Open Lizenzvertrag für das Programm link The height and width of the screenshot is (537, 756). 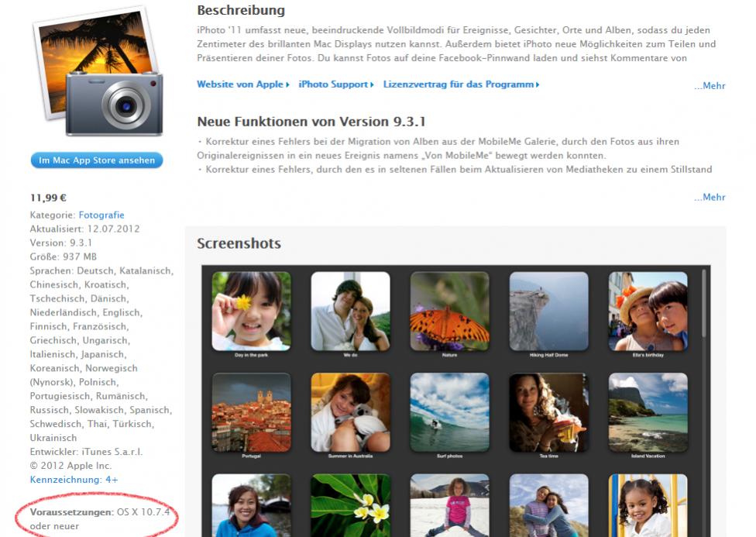462,84
